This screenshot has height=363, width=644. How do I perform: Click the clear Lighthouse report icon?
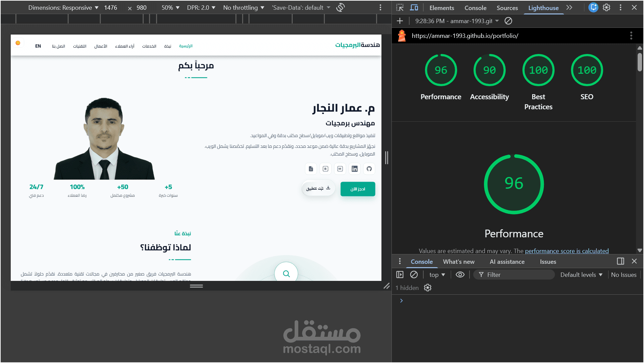pos(508,21)
